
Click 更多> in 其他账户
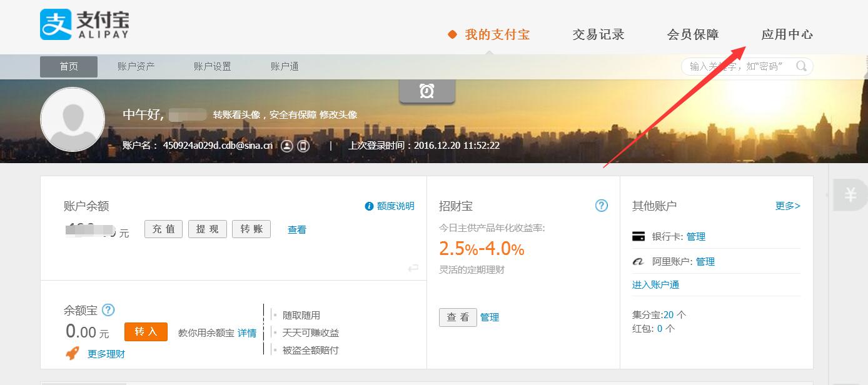coord(788,206)
